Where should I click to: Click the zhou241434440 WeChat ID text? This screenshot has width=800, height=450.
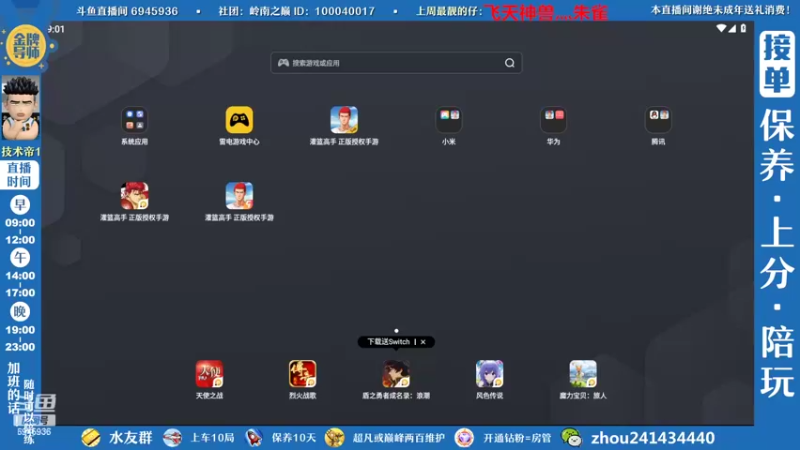pyautogui.click(x=653, y=438)
